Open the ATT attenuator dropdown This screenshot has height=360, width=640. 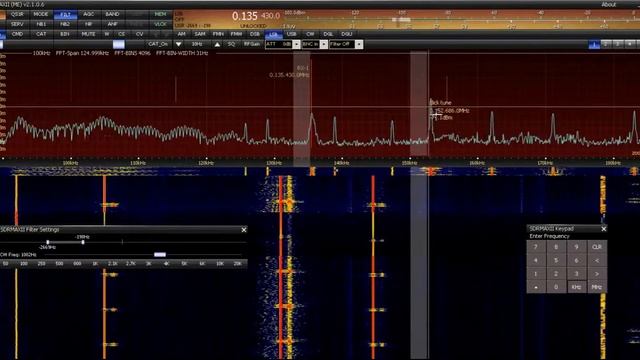(x=296, y=44)
